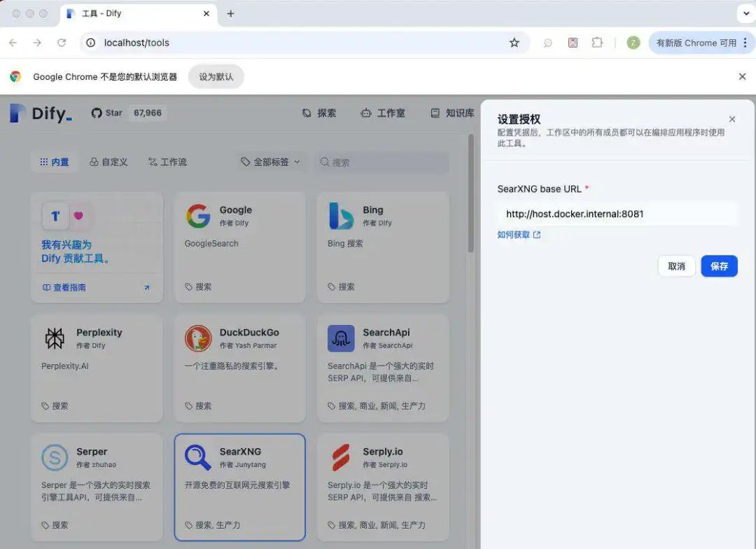Open the Chrome extensions puzzle icon

(597, 43)
